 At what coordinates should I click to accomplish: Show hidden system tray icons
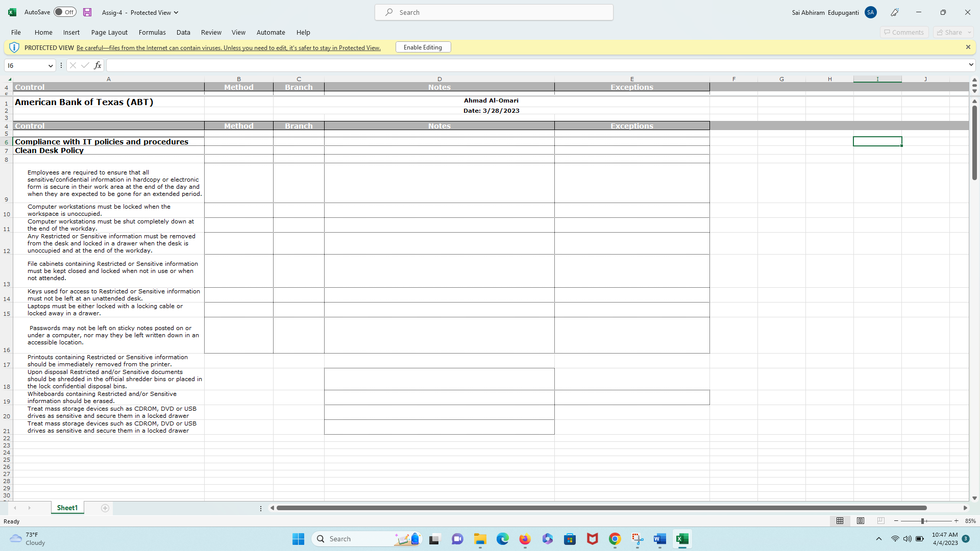[x=878, y=539]
